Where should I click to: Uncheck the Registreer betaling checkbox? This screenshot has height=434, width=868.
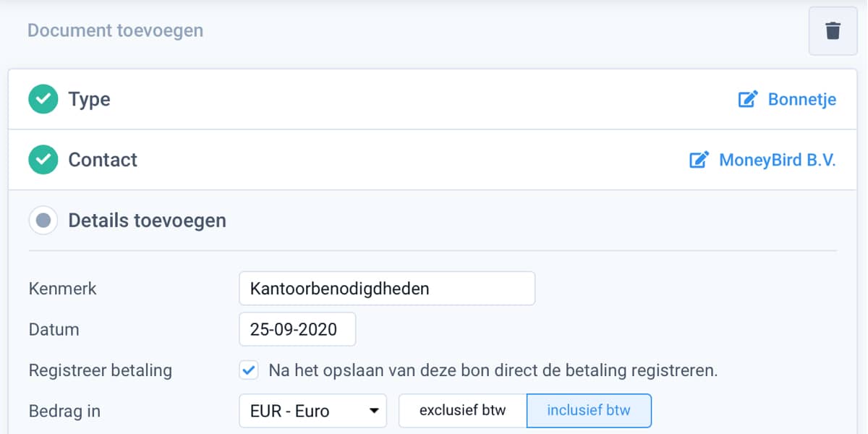click(x=249, y=370)
